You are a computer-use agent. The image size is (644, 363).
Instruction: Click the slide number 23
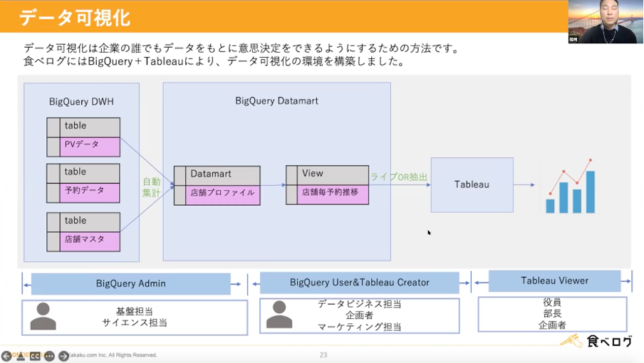point(323,354)
